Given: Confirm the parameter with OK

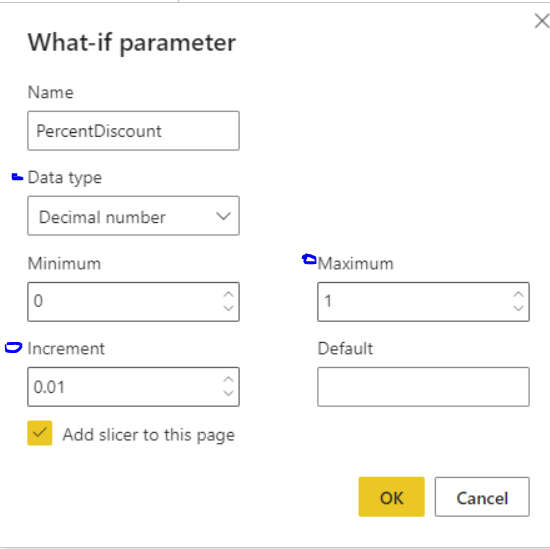Looking at the screenshot, I should click(391, 497).
